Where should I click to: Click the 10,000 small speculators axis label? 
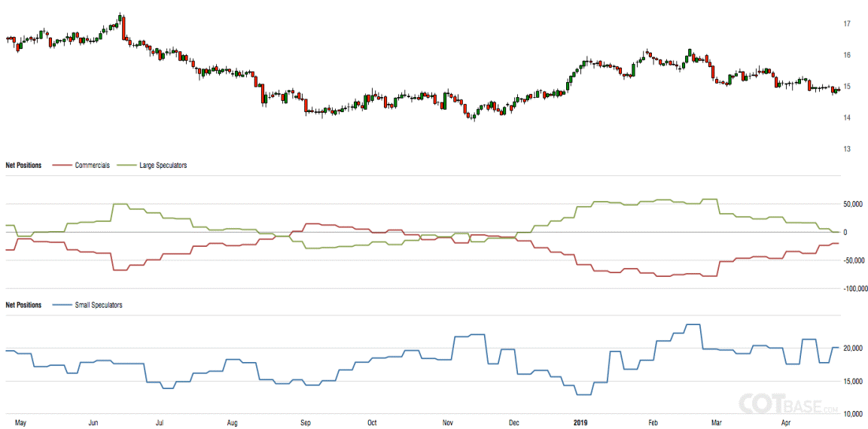point(853,414)
